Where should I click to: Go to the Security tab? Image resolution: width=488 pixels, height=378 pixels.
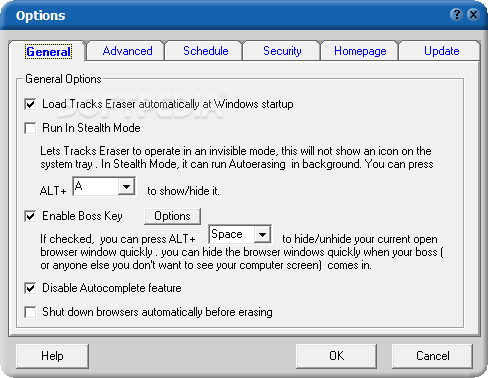click(x=282, y=51)
